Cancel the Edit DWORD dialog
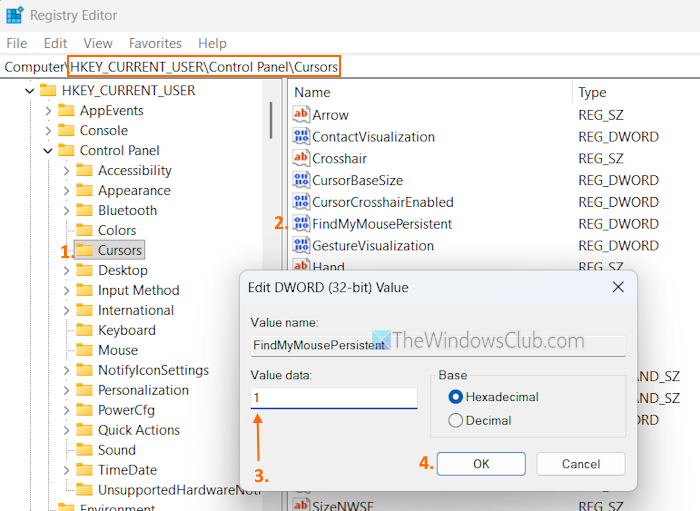 581,464
